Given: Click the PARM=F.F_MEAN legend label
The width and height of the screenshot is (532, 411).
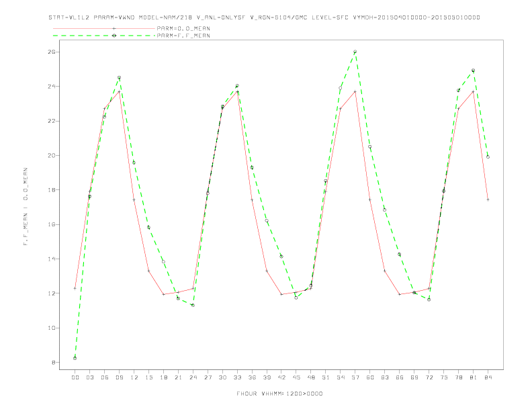Looking at the screenshot, I should click(183, 36).
